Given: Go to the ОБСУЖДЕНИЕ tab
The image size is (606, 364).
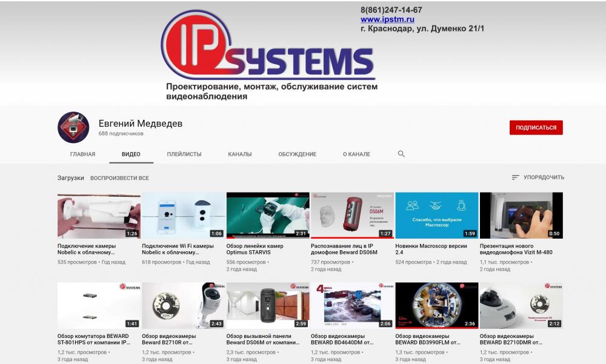Looking at the screenshot, I should (297, 154).
